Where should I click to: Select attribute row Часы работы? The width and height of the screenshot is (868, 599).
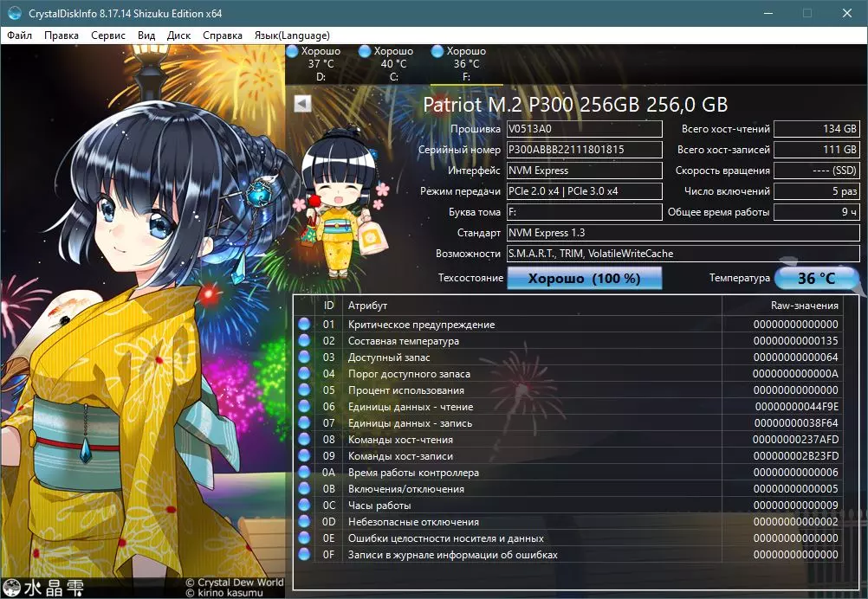tap(568, 505)
